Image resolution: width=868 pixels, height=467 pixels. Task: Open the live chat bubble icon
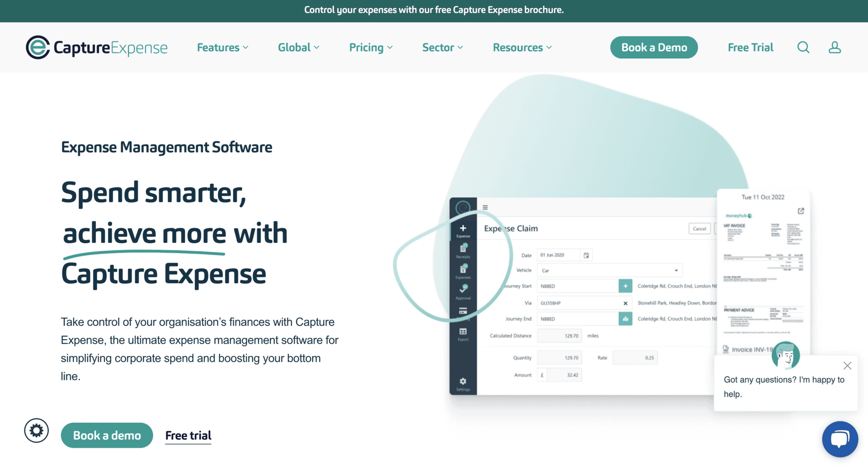(840, 439)
